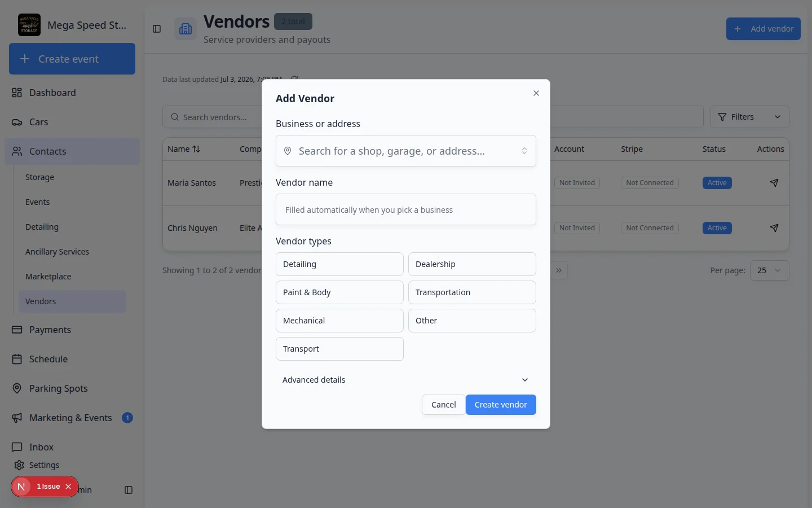This screenshot has width=812, height=508.
Task: Click Not Invited badge for Maria Santos
Action: (x=577, y=183)
